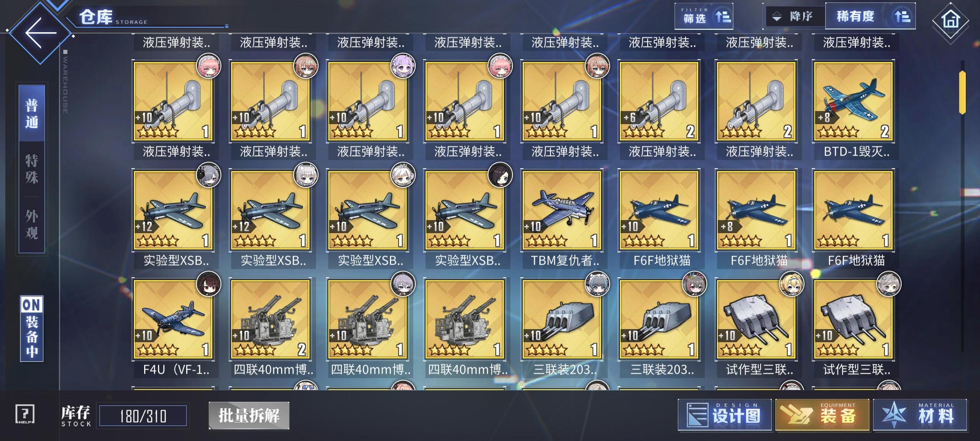Click the 批量拆解 batch dismantle button
This screenshot has width=980, height=441.
pyautogui.click(x=249, y=415)
